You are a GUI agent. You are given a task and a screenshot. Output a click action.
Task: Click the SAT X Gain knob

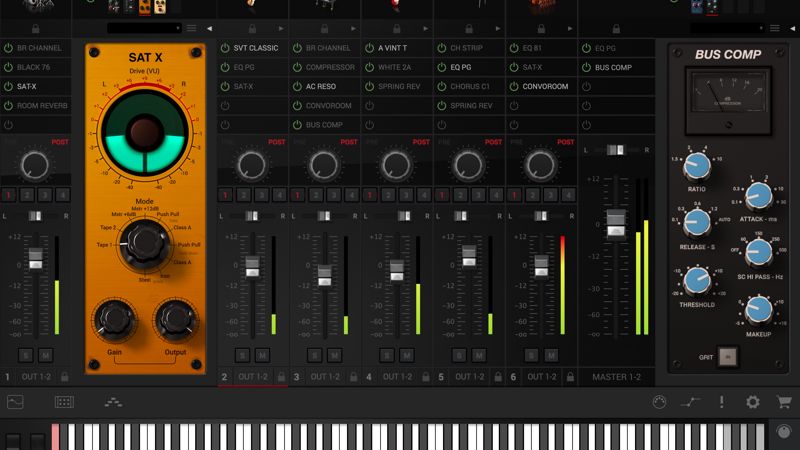[114, 320]
